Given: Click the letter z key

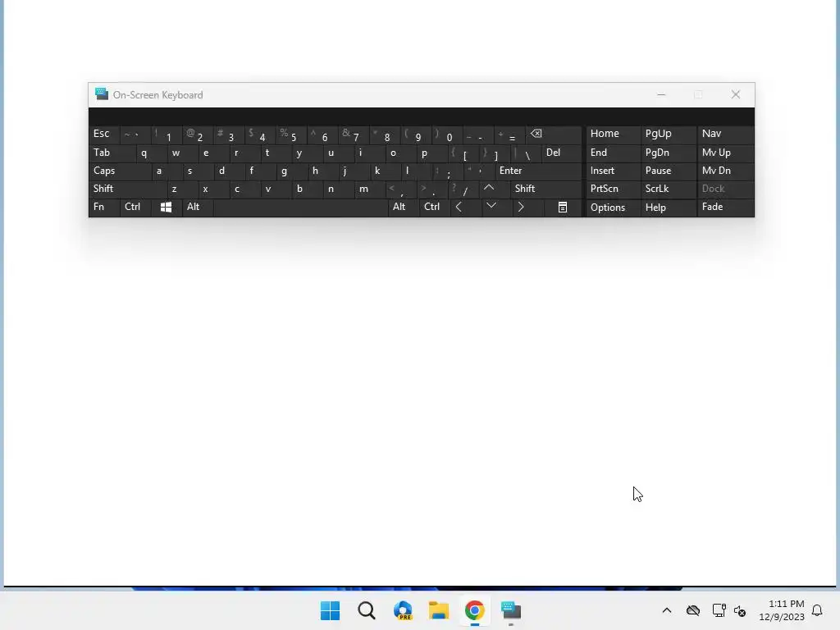Looking at the screenshot, I should [x=183, y=189].
